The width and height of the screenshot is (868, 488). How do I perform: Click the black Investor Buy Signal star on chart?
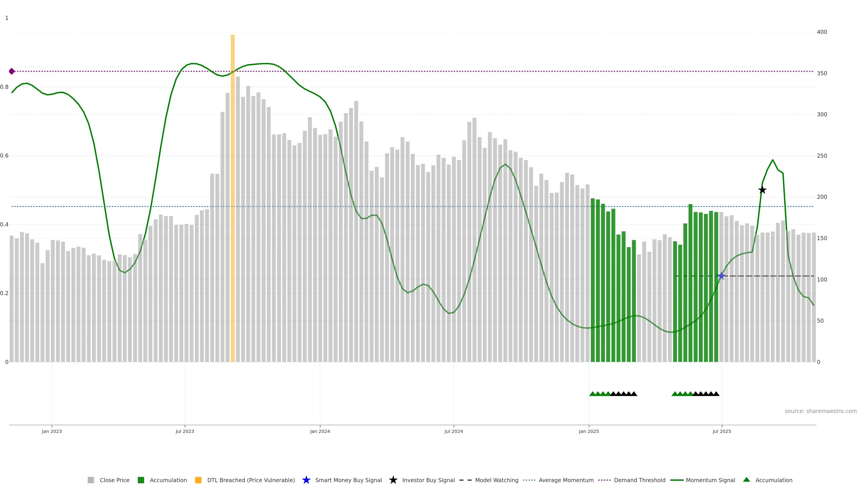click(x=762, y=190)
